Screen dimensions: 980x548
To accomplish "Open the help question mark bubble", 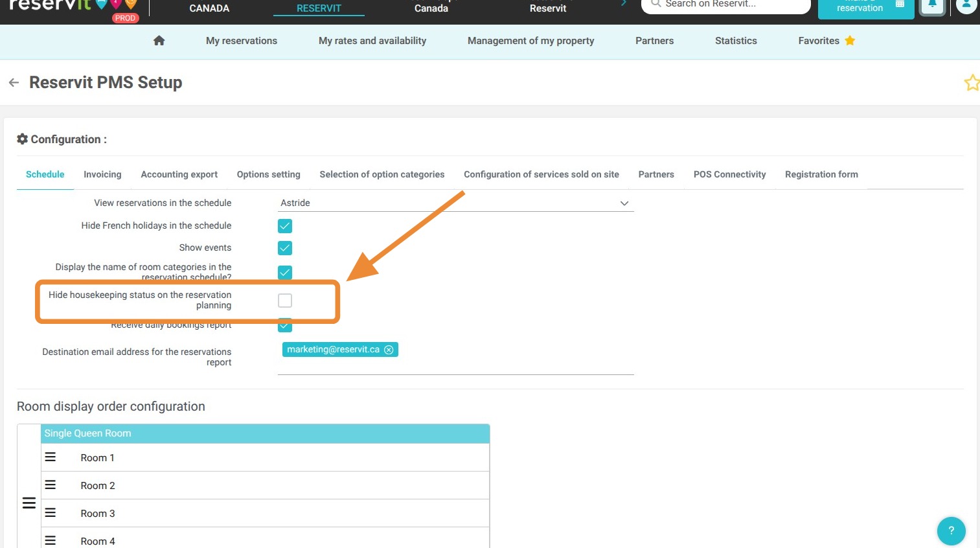I will [x=951, y=531].
